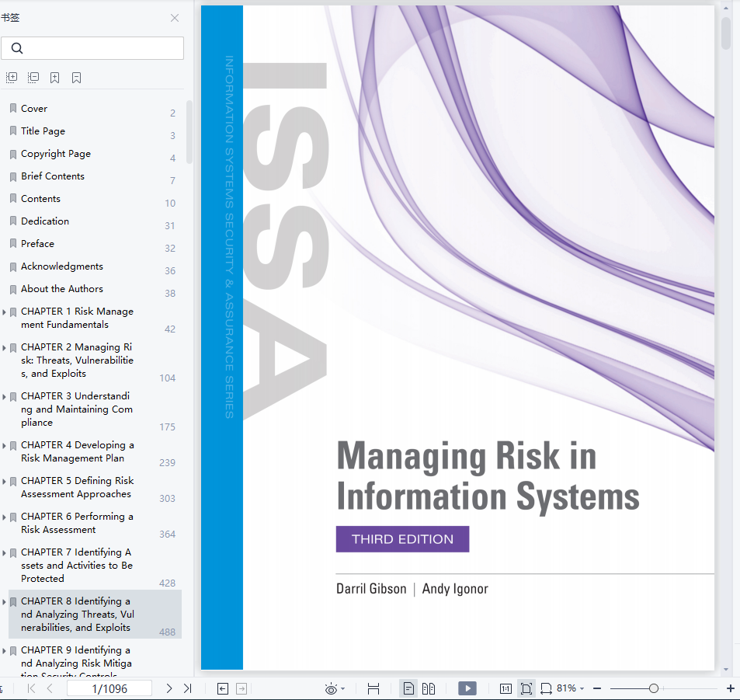Image resolution: width=740 pixels, height=700 pixels.
Task: Jump to CHAPTER 7 Identifying Assets bookmark
Action: (77, 566)
